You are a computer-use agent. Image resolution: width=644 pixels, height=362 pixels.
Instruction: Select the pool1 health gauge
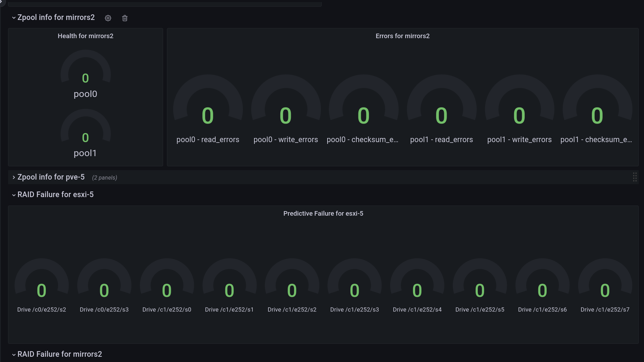[x=85, y=133]
